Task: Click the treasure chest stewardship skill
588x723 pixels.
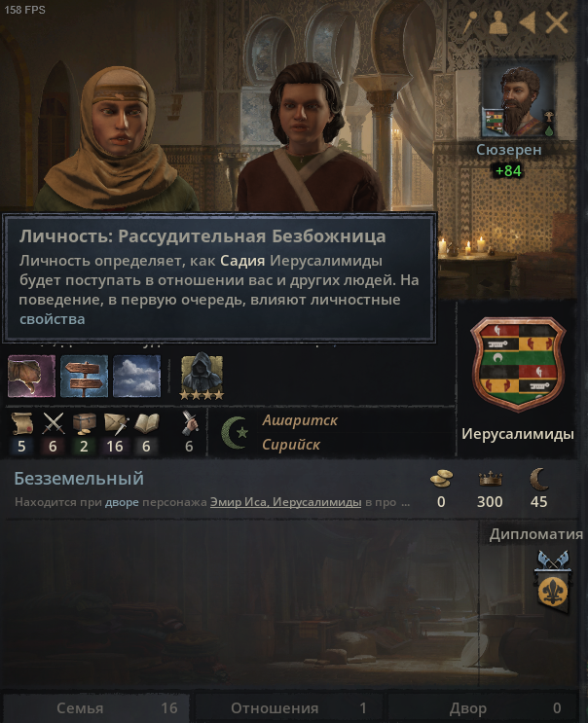Action: (x=84, y=423)
